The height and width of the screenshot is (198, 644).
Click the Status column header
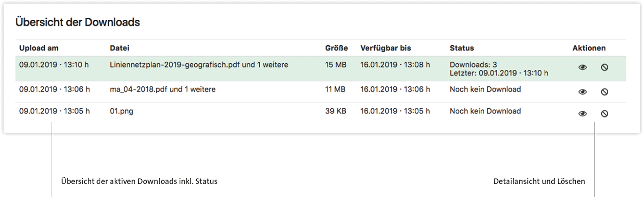(461, 48)
